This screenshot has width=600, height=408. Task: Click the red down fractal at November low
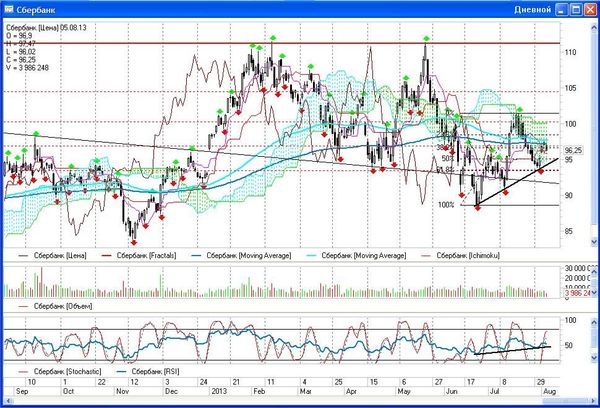134,243
